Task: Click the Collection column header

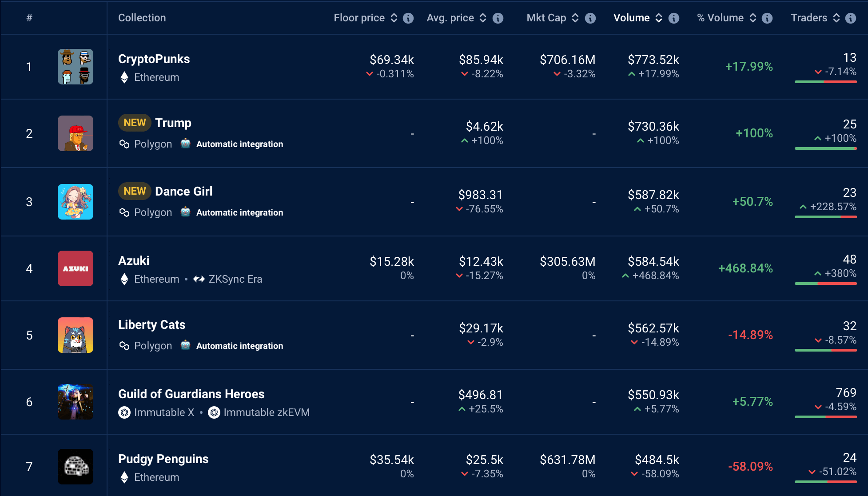Action: click(142, 18)
